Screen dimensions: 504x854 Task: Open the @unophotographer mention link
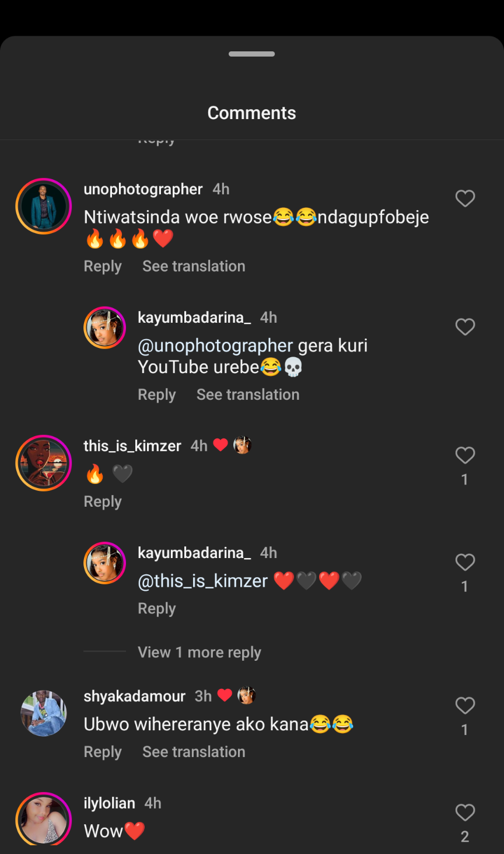(x=215, y=346)
